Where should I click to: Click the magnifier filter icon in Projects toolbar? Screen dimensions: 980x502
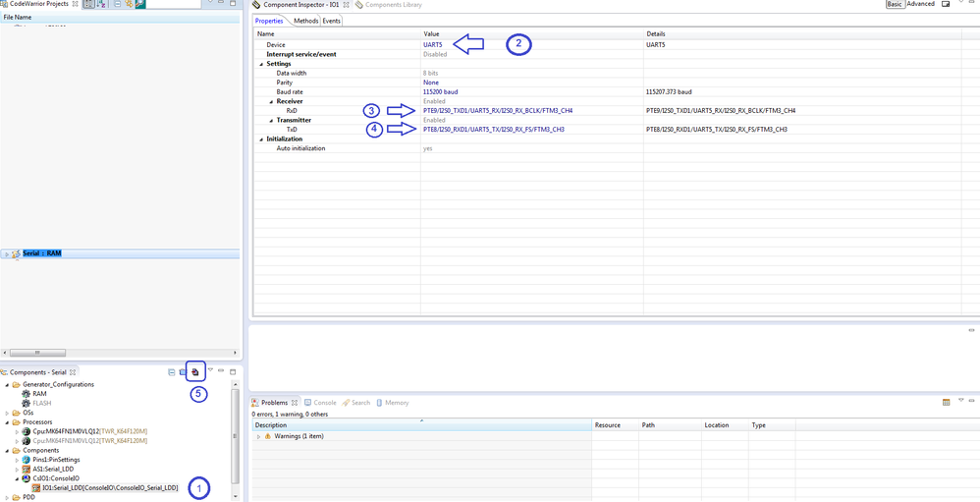click(x=140, y=4)
